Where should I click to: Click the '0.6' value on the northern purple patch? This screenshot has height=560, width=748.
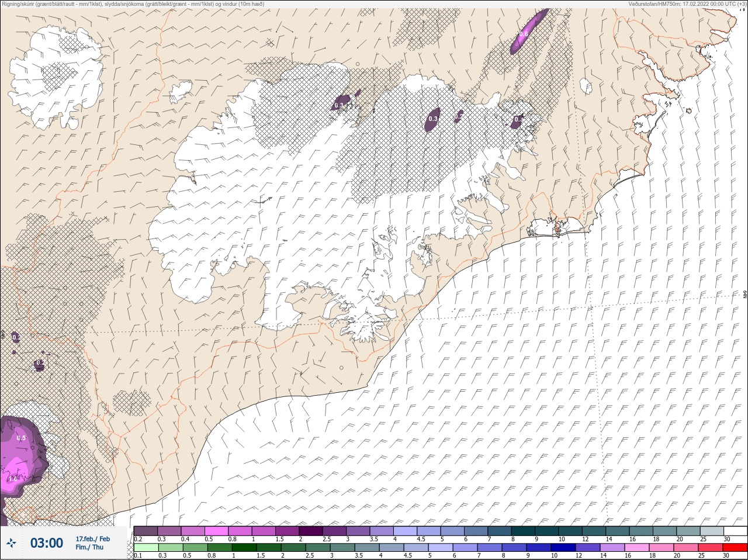[523, 34]
